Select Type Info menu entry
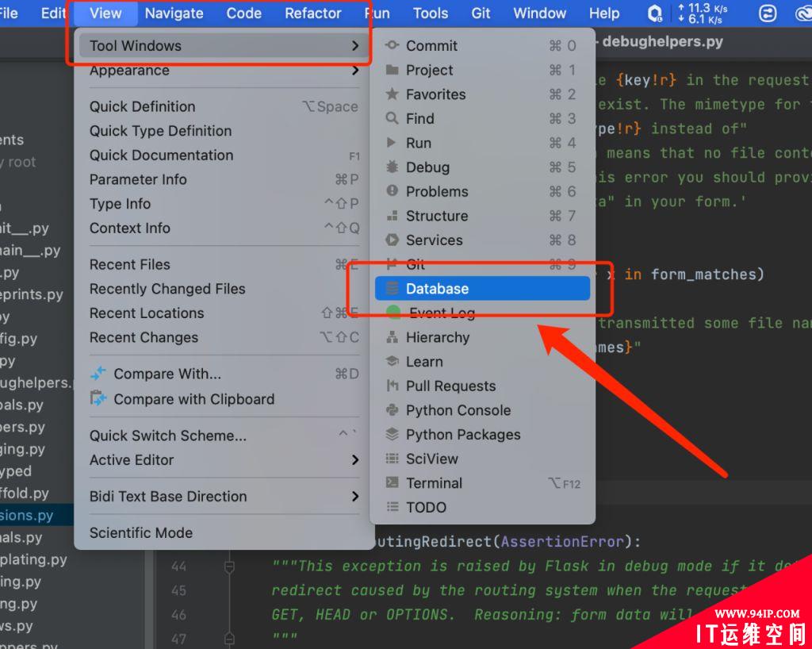The width and height of the screenshot is (812, 649). click(x=224, y=204)
